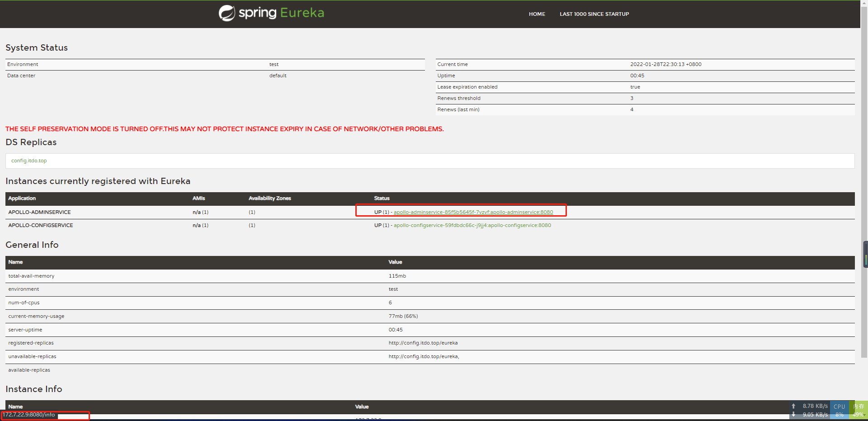Screen dimensions: 868x421
Task: Click the available-replicas row name
Action: tap(29, 370)
